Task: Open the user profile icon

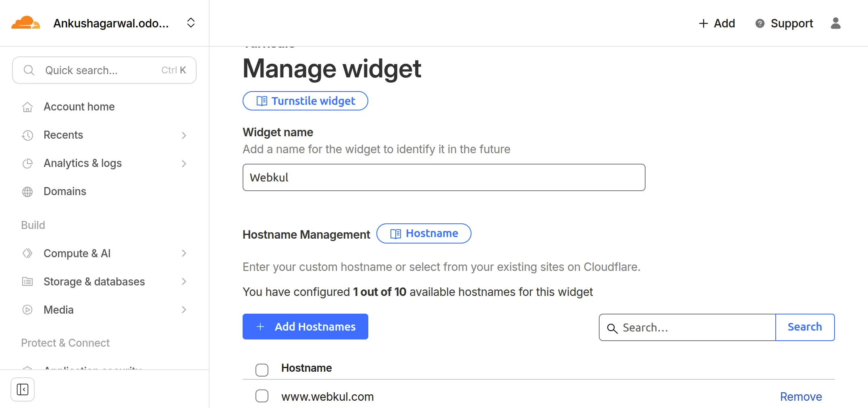Action: point(836,23)
